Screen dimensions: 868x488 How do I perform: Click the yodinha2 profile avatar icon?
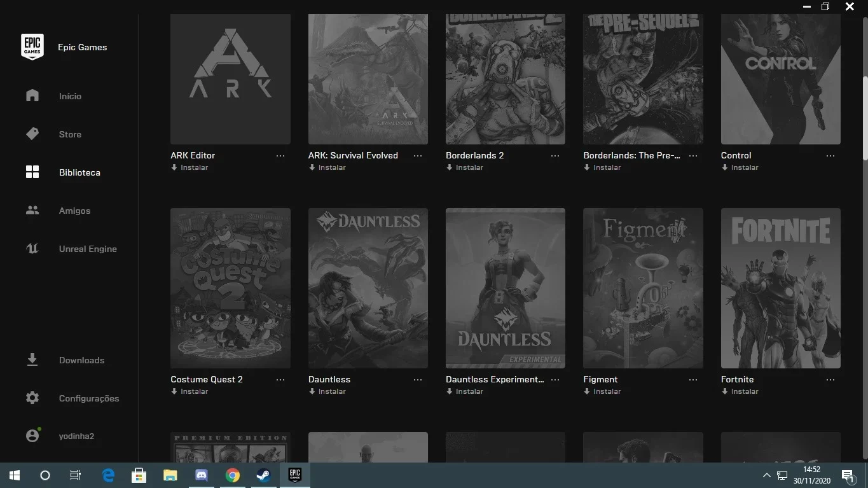coord(32,436)
